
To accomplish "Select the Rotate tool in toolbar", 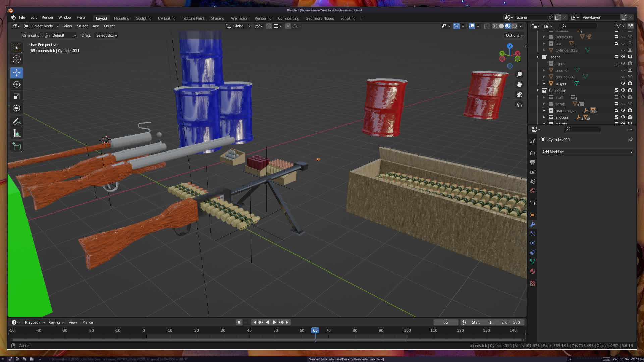I will 17,84.
